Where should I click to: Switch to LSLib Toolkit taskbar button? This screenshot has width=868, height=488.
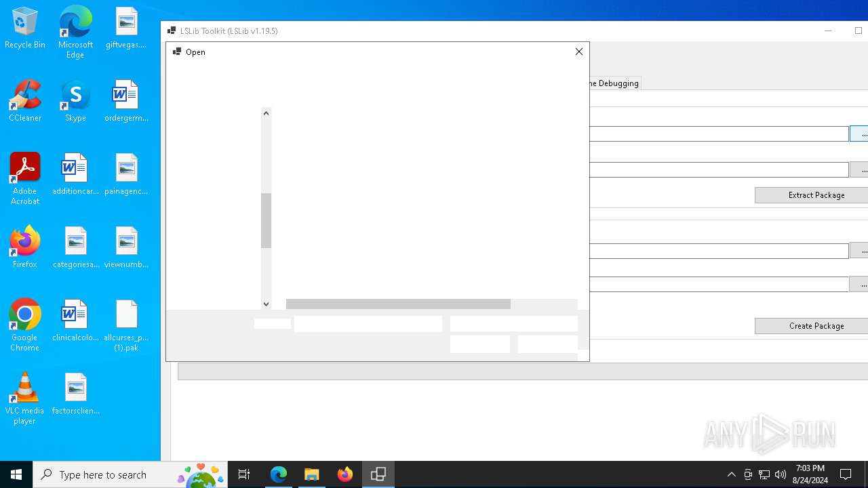[x=378, y=474]
